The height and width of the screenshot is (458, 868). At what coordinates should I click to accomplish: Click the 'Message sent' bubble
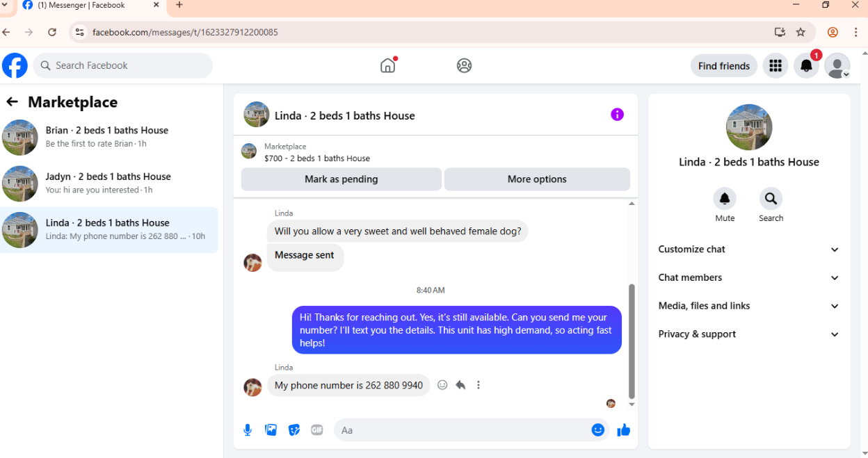305,256
